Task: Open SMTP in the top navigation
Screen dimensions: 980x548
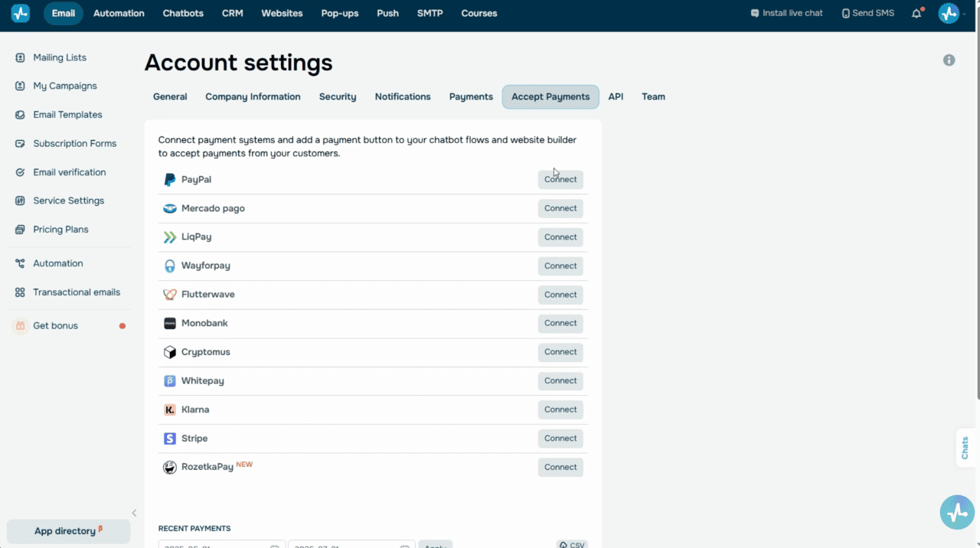Action: (x=430, y=13)
